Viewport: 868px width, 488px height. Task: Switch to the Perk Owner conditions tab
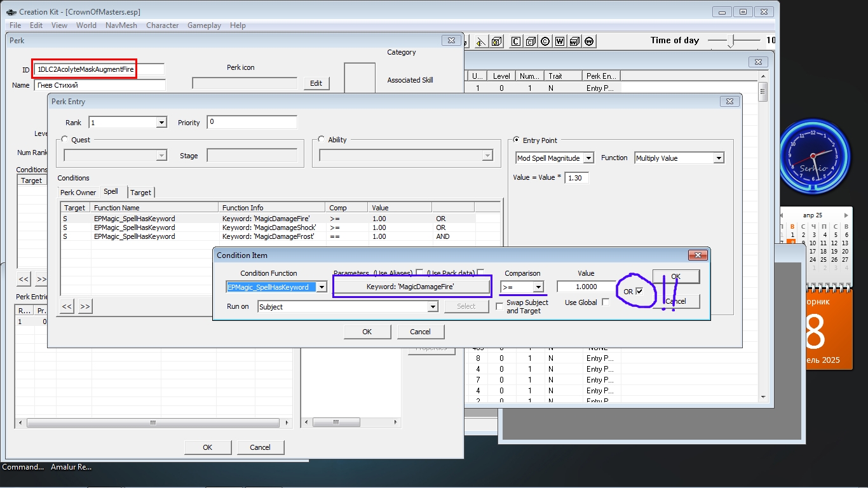click(78, 193)
